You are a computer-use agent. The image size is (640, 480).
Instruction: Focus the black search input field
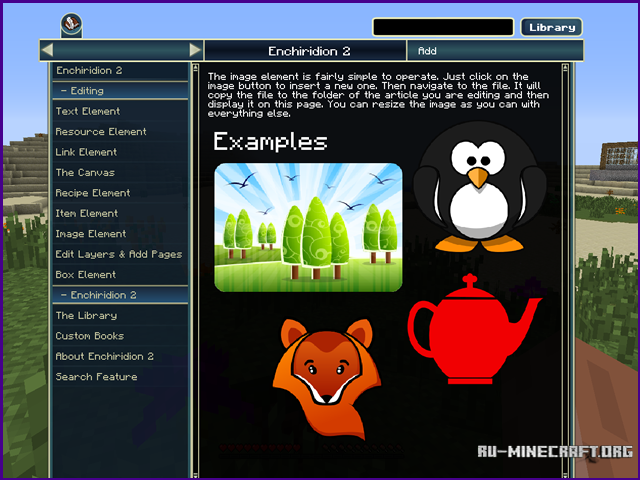pos(443,27)
